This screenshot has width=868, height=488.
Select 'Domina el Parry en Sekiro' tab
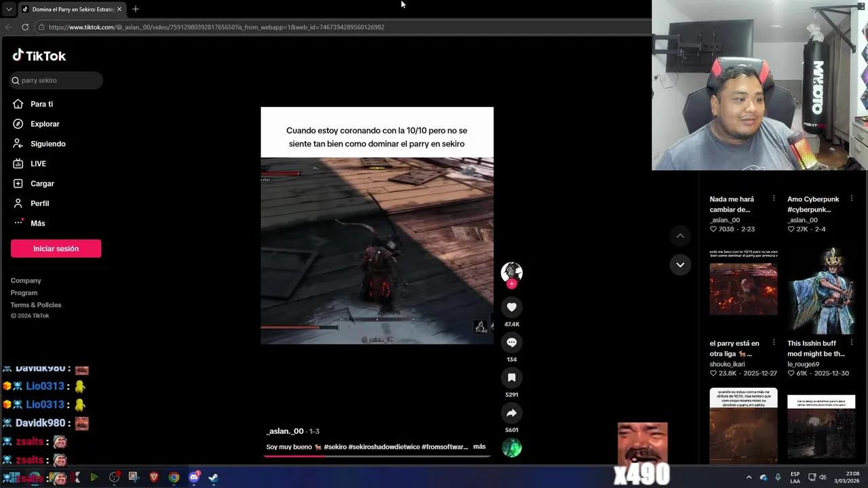tap(73, 9)
